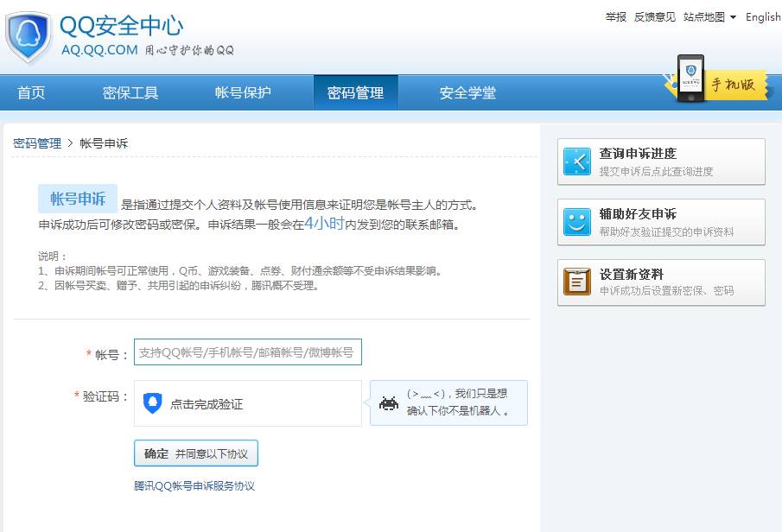This screenshot has width=782, height=532.
Task: Click the 举报 link at top
Action: (x=616, y=17)
